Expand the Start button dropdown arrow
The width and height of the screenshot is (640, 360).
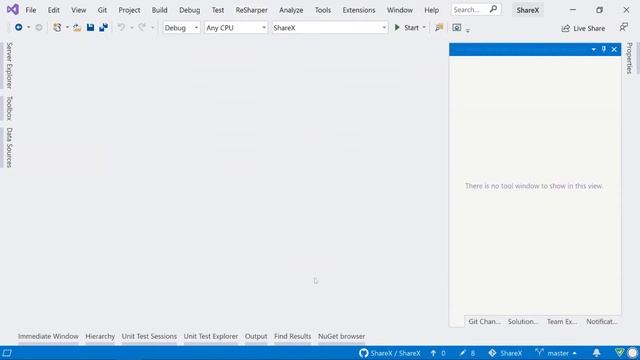[x=424, y=27]
